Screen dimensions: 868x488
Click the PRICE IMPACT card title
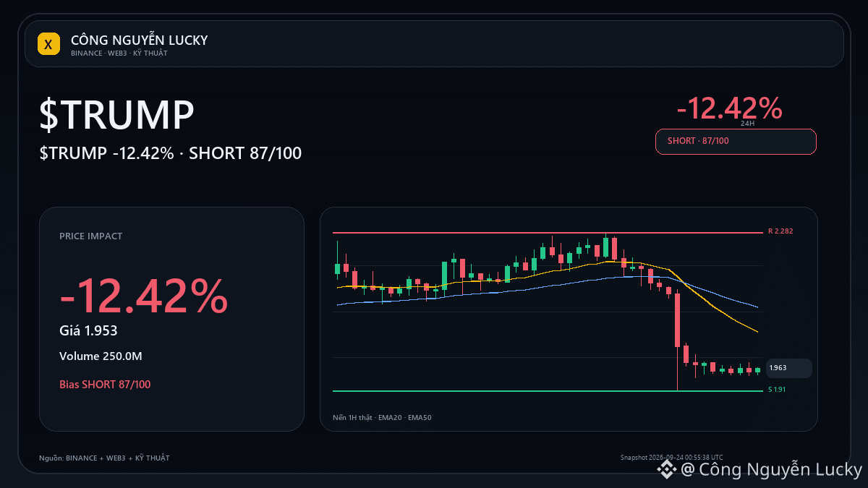[91, 236]
